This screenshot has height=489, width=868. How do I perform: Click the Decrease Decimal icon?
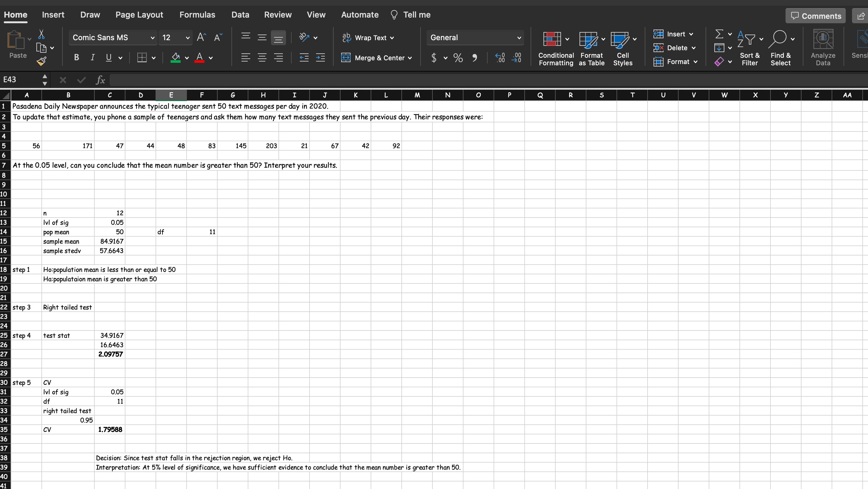[x=517, y=58]
